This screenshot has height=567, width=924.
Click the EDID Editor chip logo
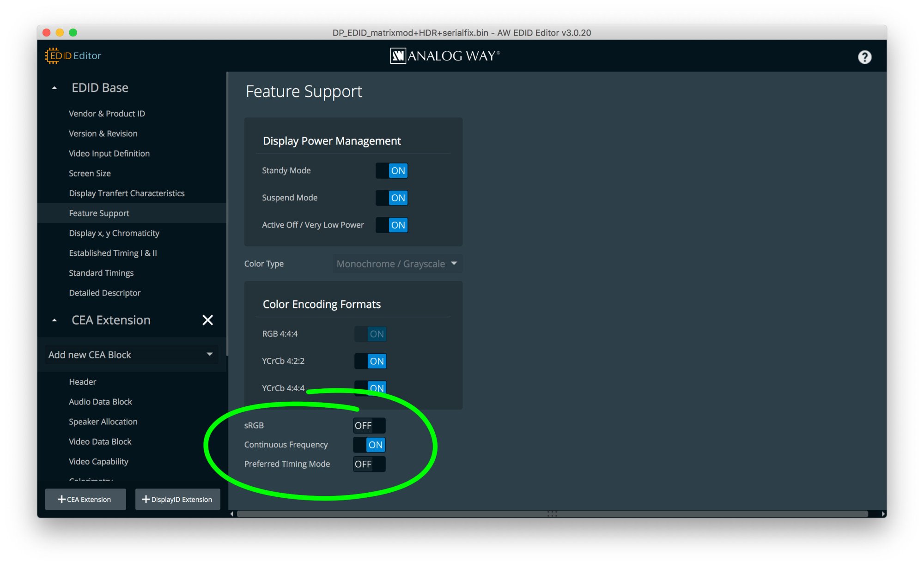53,55
